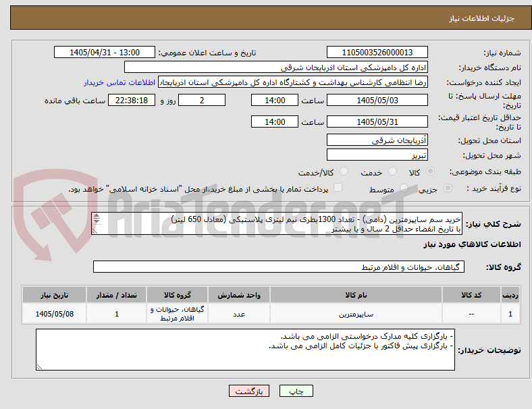Click the response deadline date 1405/05/03
The width and height of the screenshot is (532, 409).
tap(377, 100)
